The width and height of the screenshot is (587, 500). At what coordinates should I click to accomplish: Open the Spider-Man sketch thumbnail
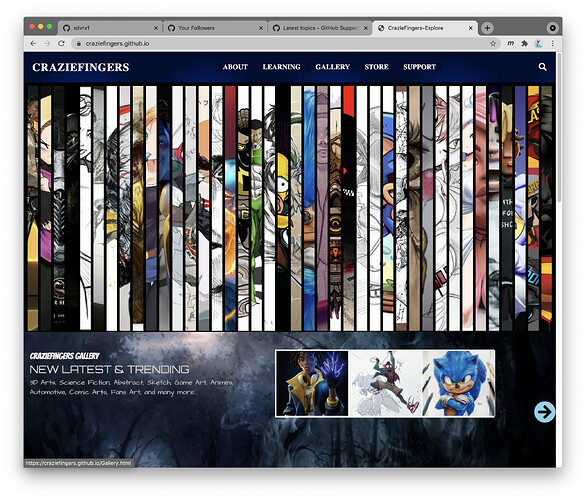384,383
